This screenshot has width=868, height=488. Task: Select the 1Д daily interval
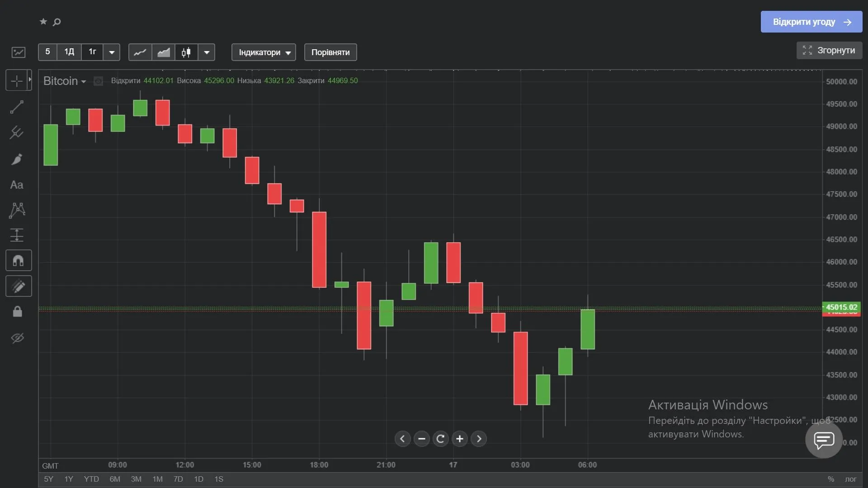point(69,52)
